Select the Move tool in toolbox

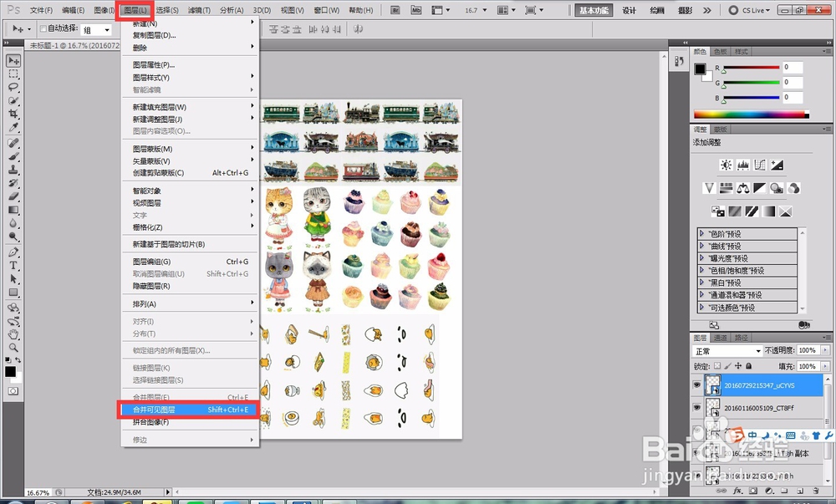pyautogui.click(x=13, y=61)
